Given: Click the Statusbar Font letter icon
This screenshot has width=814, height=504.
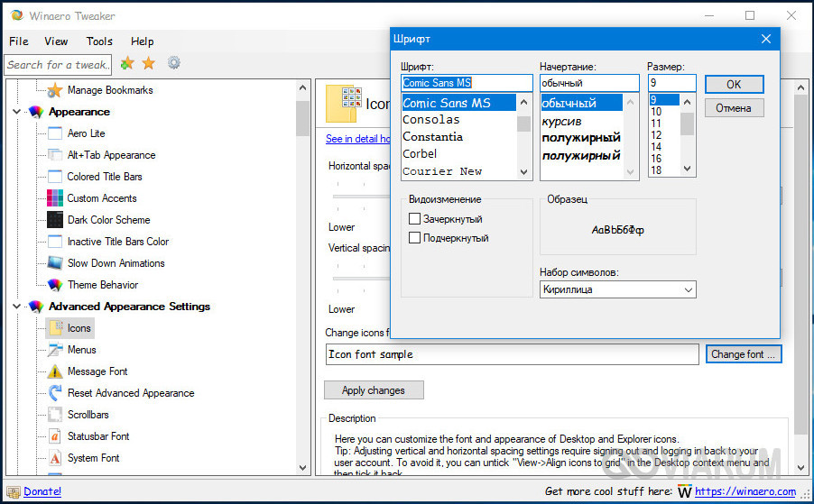Looking at the screenshot, I should pyautogui.click(x=54, y=436).
